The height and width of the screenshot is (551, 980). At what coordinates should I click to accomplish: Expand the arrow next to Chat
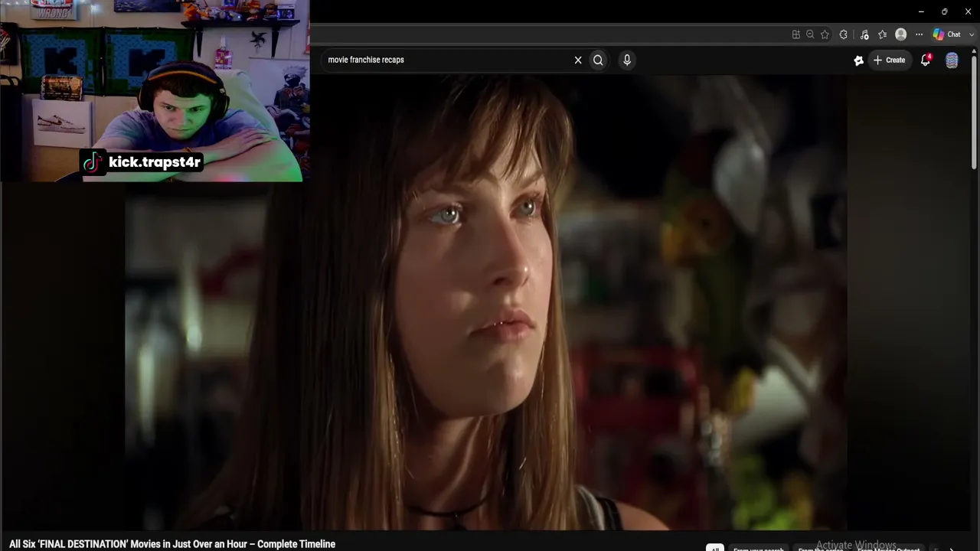pos(972,34)
